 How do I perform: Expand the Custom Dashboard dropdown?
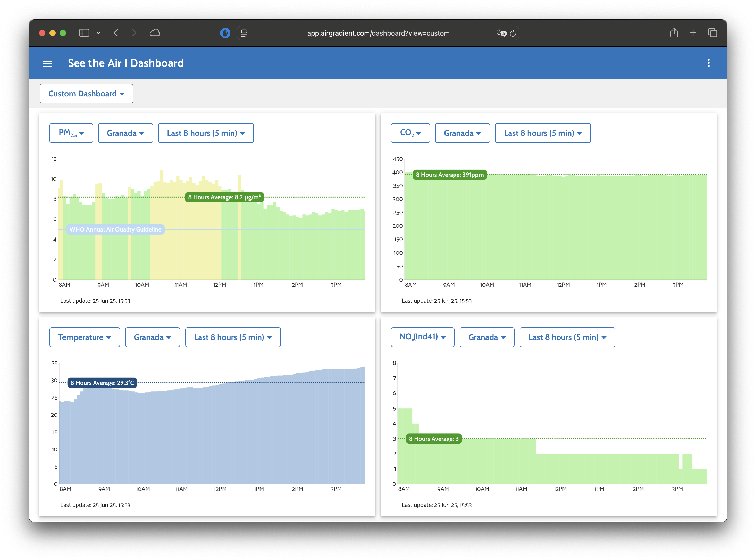[86, 94]
